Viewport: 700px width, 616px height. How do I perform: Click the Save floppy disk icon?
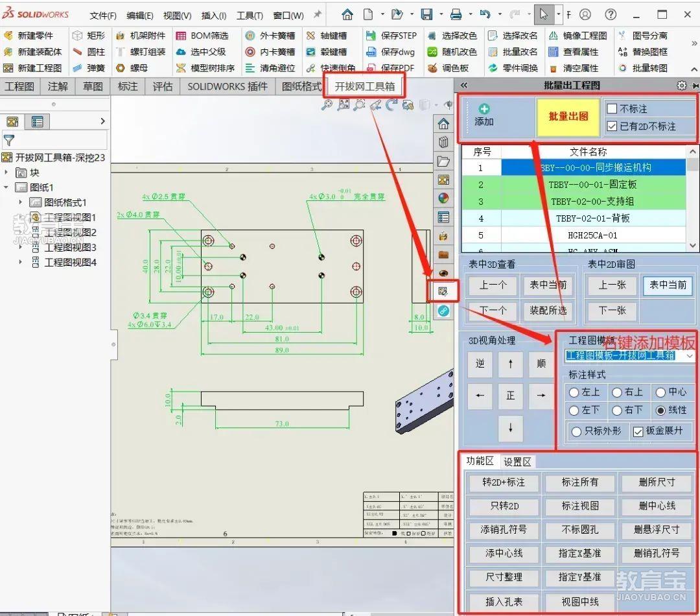(426, 15)
